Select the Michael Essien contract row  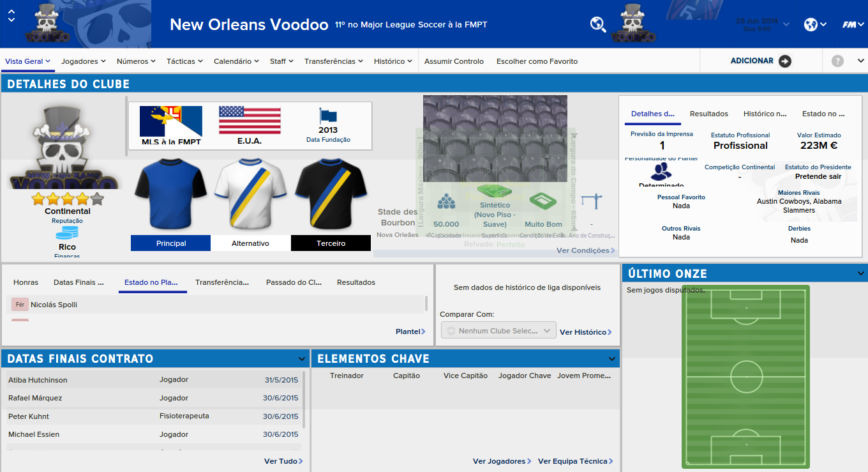click(153, 434)
